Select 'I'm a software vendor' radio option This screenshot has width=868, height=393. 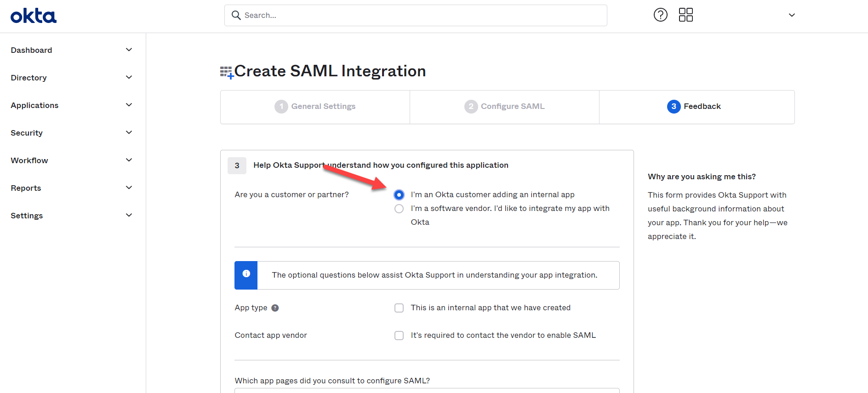coord(399,209)
